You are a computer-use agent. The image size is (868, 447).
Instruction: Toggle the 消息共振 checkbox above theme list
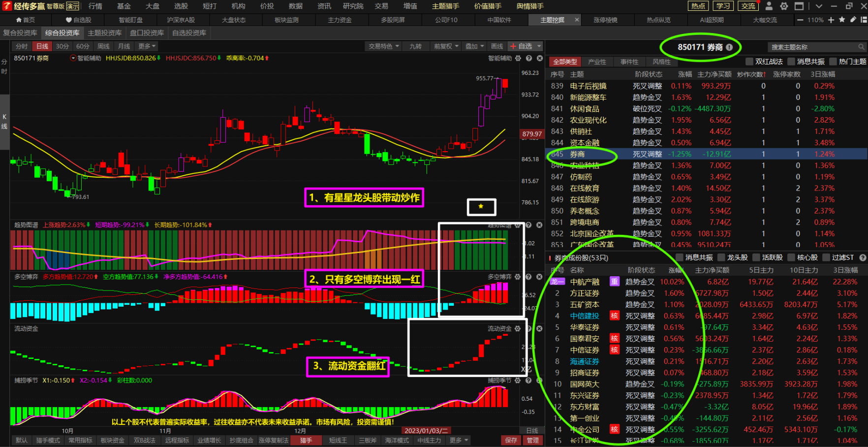point(791,62)
